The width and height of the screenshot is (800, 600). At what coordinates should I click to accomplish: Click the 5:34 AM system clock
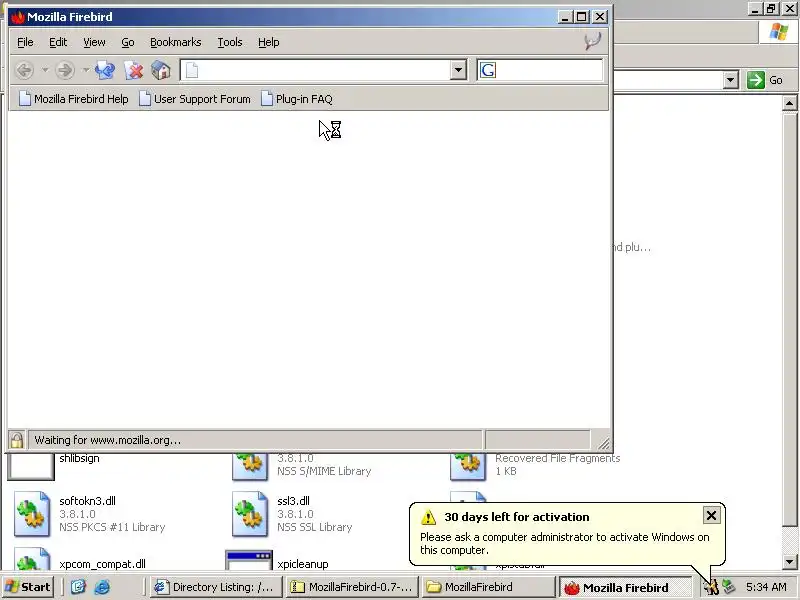pyautogui.click(x=766, y=587)
